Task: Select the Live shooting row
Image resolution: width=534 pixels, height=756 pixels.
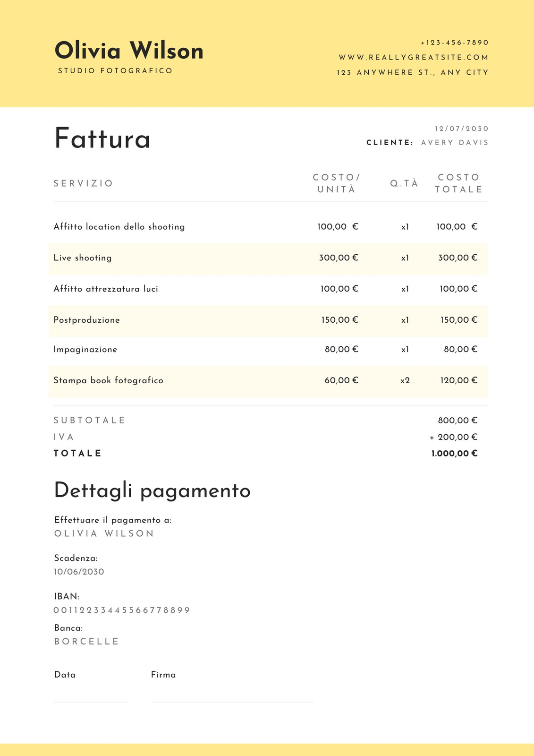Action: pos(268,258)
